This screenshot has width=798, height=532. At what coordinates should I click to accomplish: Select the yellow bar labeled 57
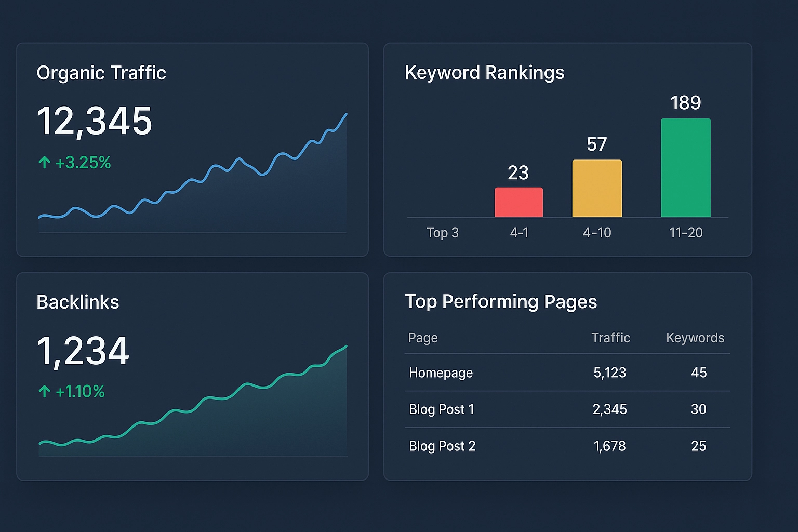[x=597, y=188]
